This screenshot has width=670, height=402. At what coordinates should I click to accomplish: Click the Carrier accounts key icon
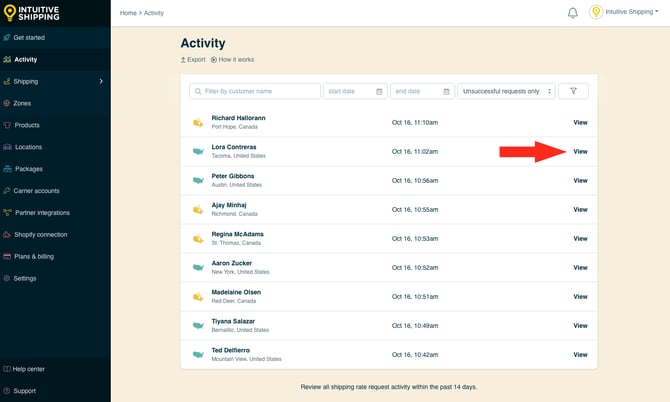coord(7,191)
